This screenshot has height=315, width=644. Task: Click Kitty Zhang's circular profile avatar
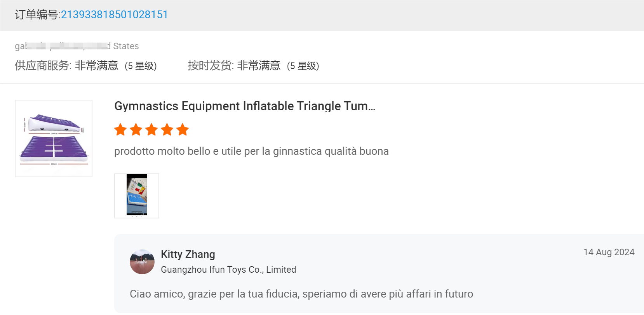(x=142, y=261)
